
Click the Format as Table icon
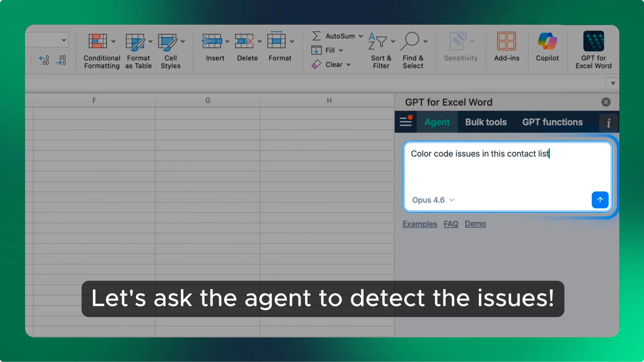(135, 41)
